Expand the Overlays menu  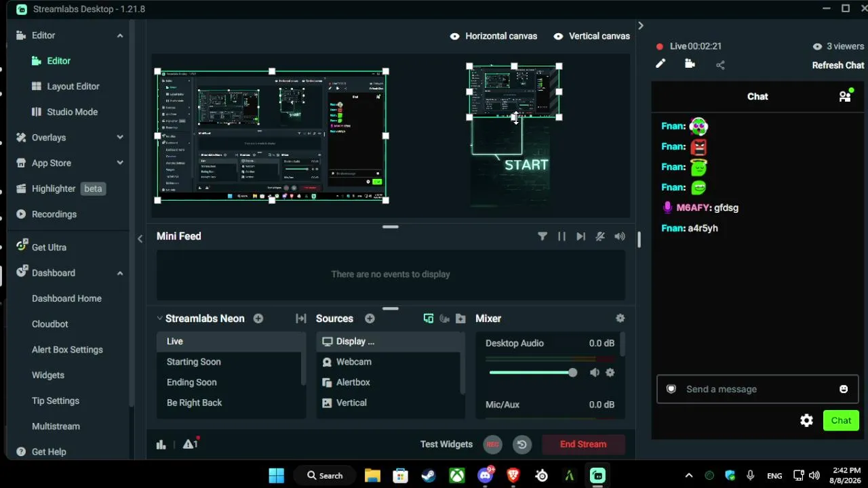pos(120,138)
